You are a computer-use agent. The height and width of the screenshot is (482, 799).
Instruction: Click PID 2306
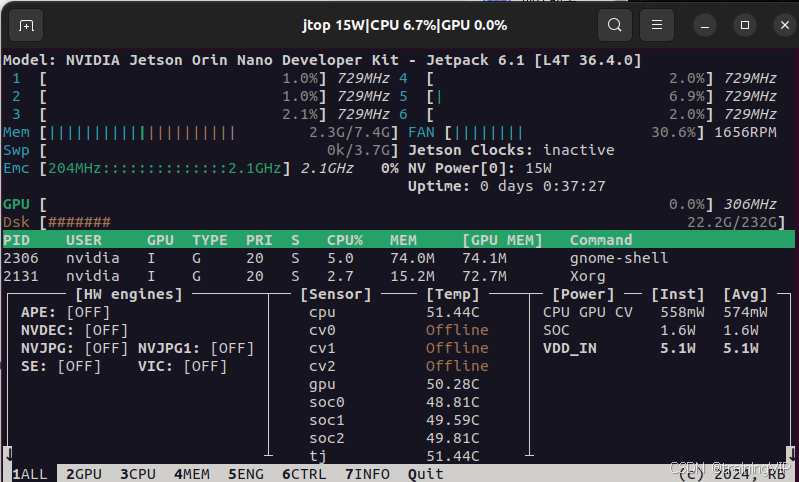pos(20,258)
